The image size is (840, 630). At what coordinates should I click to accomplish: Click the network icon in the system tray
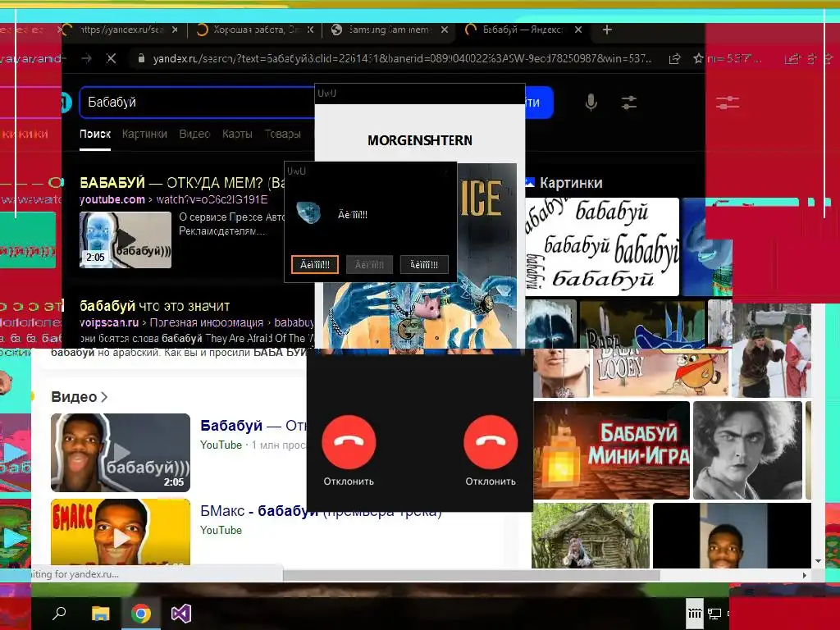[x=714, y=614]
